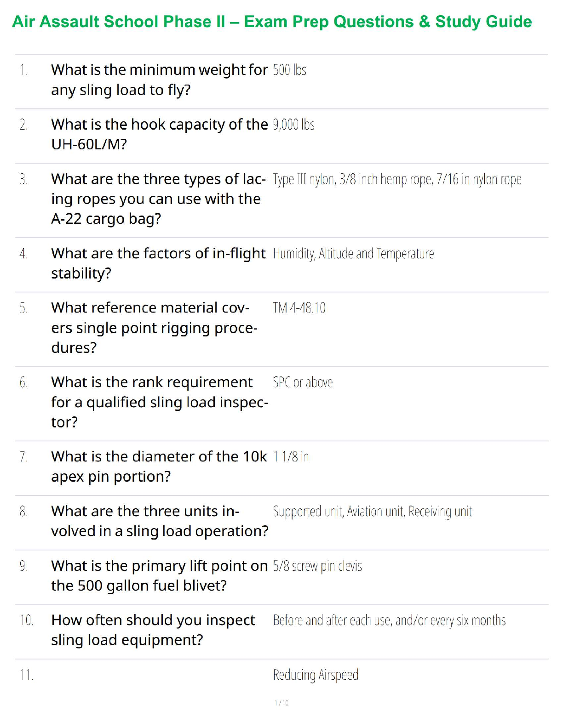The width and height of the screenshot is (563, 728).
Task: Click the three units sling load question
Action: [159, 521]
